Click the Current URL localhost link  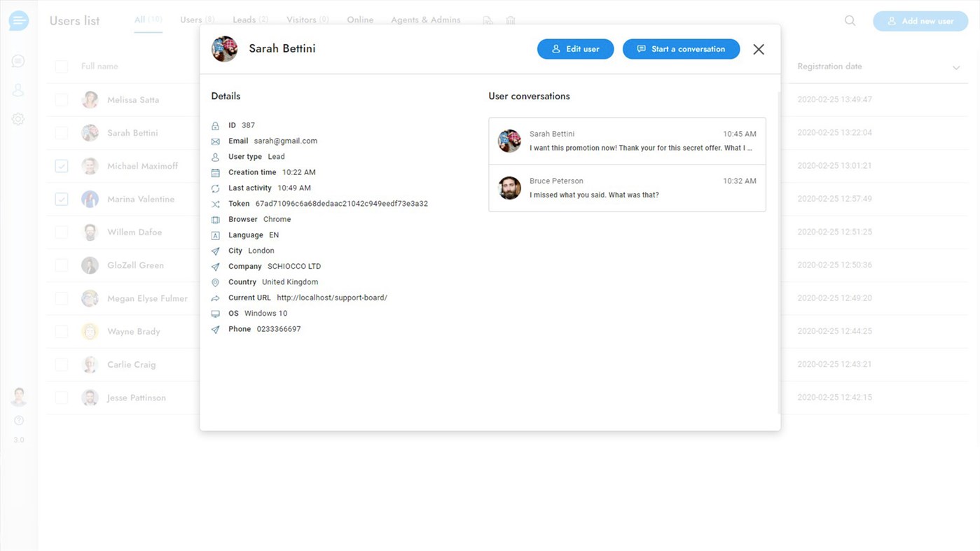(x=332, y=298)
